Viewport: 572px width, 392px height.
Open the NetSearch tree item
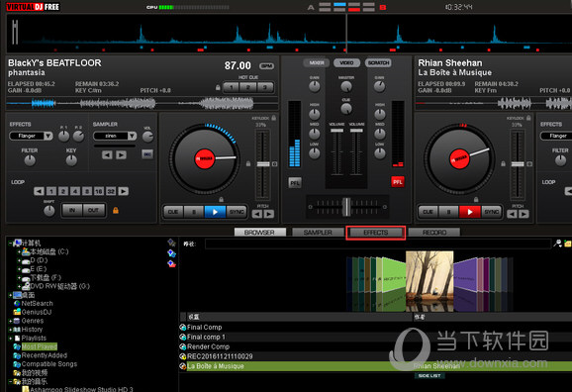click(x=37, y=304)
